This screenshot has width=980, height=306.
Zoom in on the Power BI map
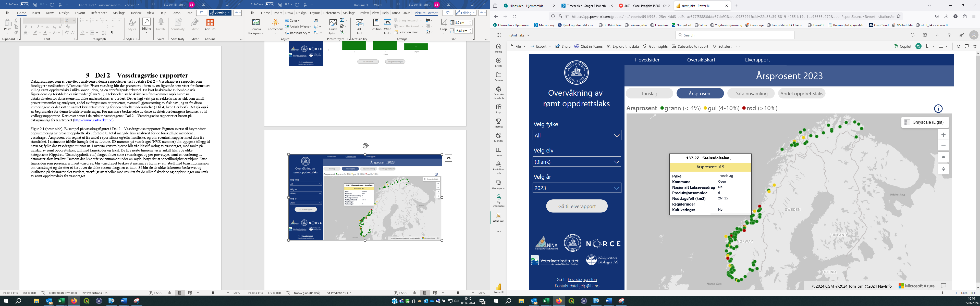click(x=943, y=135)
